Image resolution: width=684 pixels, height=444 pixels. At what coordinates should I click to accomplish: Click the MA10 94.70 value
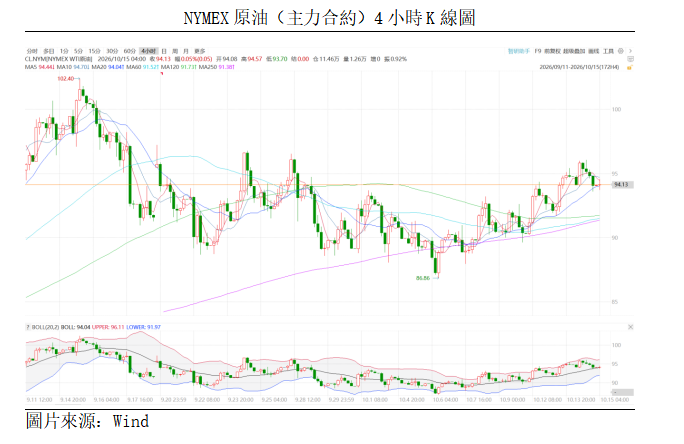(x=73, y=67)
